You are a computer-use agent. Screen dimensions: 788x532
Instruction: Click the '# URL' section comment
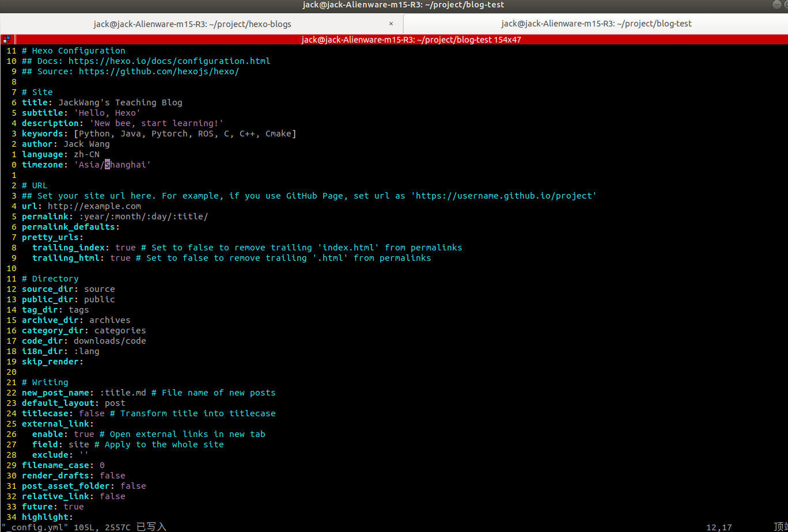click(x=35, y=185)
